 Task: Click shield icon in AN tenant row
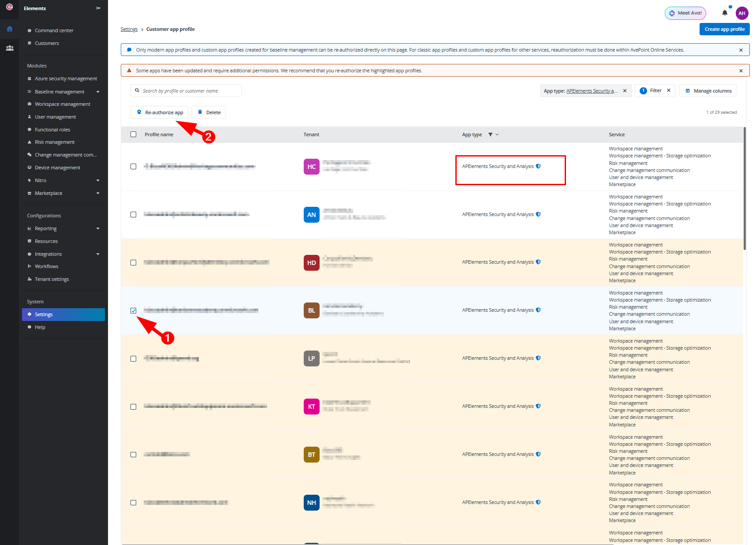tap(538, 214)
